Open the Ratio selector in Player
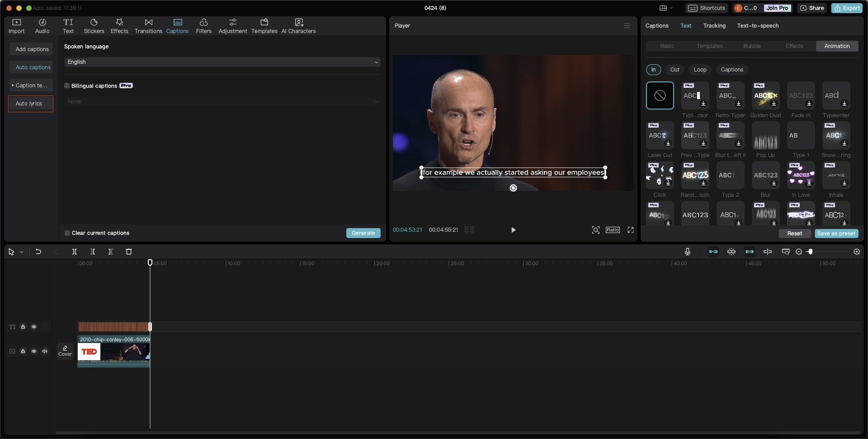This screenshot has width=868, height=439. (613, 230)
